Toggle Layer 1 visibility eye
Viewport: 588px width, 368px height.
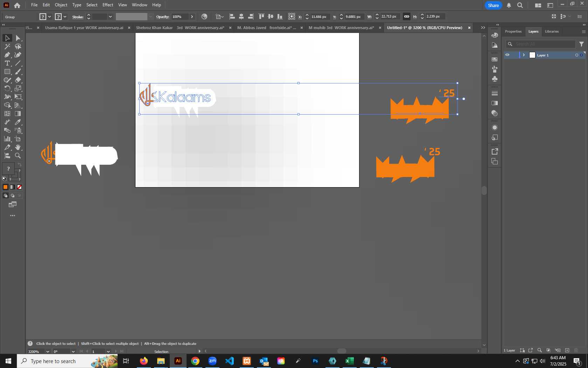(x=507, y=55)
